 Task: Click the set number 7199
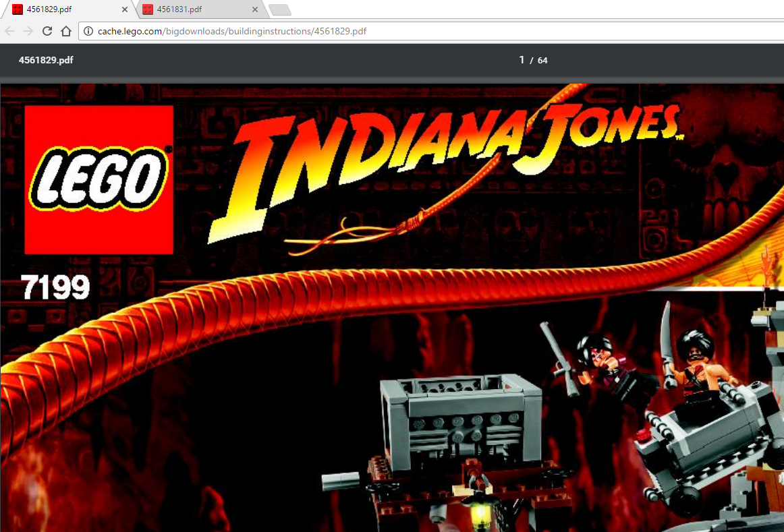pyautogui.click(x=55, y=287)
